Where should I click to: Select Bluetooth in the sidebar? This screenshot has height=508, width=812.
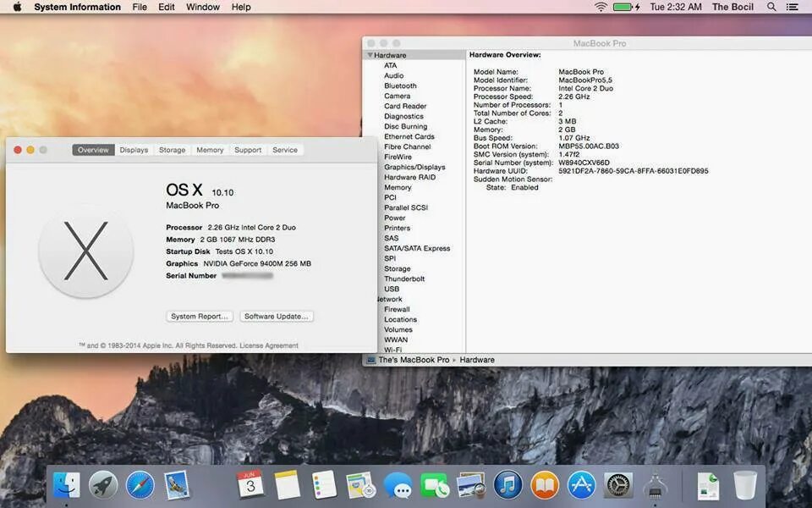point(400,86)
